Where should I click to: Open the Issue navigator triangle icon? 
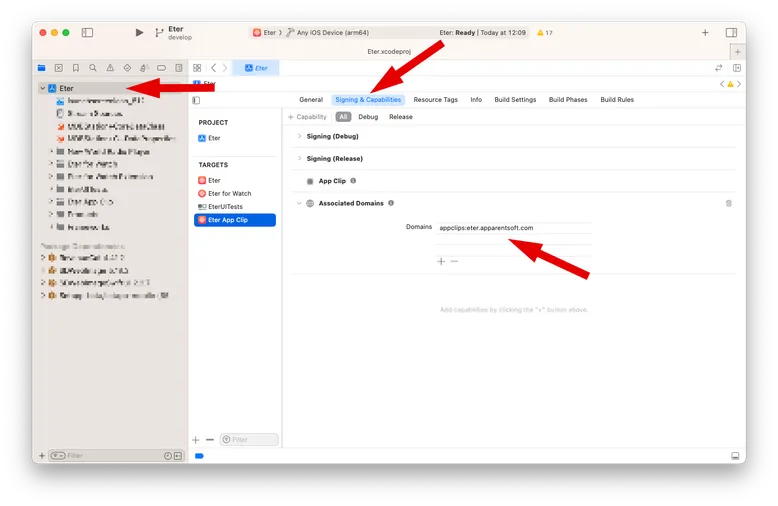click(x=110, y=68)
